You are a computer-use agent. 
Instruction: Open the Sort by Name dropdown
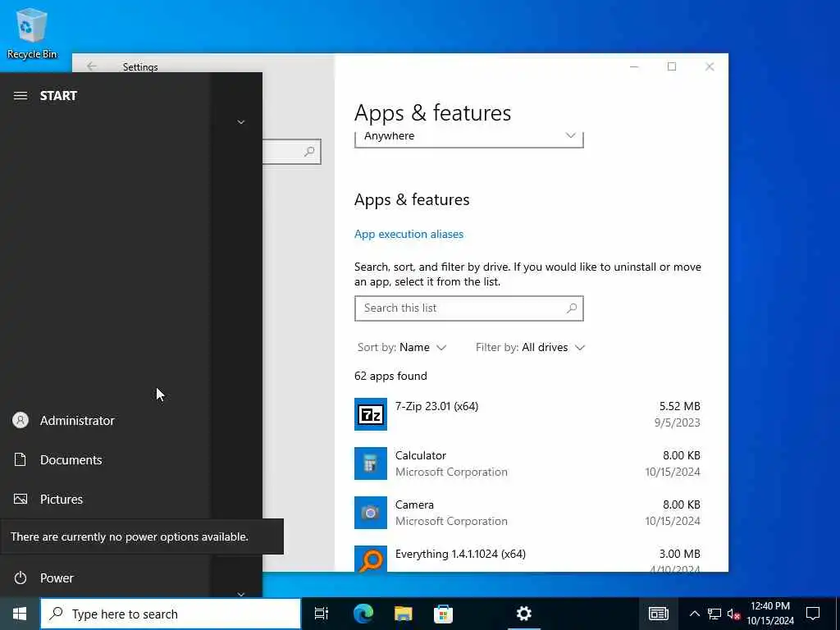pos(402,348)
